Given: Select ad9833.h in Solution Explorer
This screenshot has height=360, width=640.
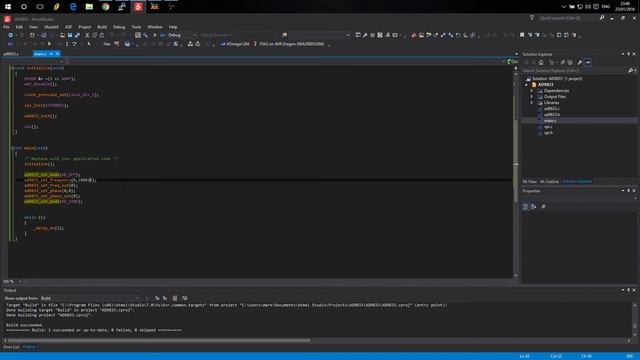Looking at the screenshot, I should pyautogui.click(x=551, y=115).
